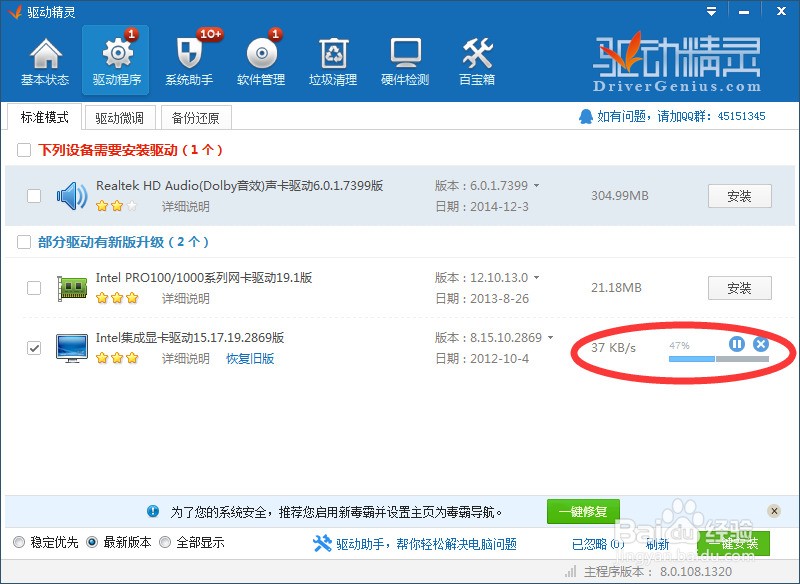Viewport: 800px width, 584px height.
Task: Click the 驱动精灵 title bar app icon
Action: pos(15,12)
